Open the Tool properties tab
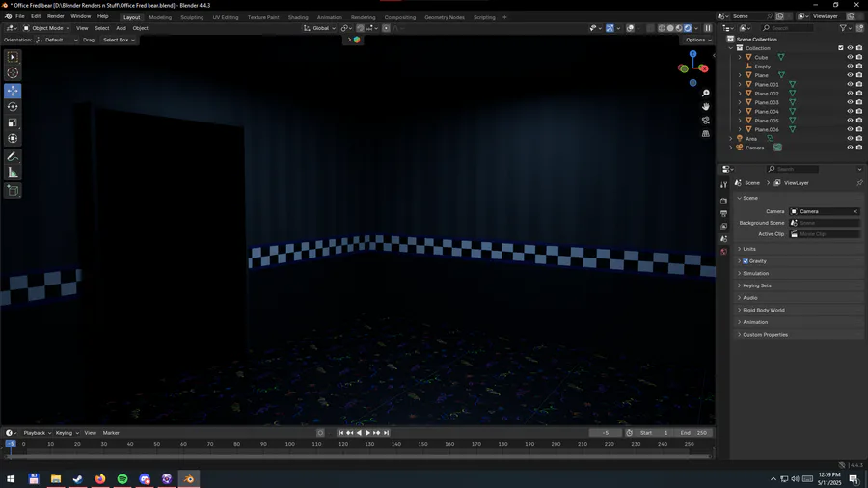 coord(723,185)
